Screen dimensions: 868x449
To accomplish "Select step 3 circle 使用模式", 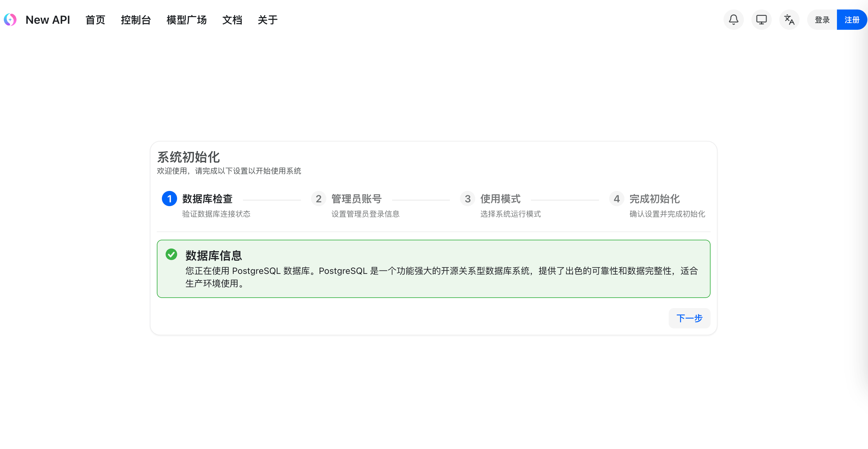I will [467, 199].
